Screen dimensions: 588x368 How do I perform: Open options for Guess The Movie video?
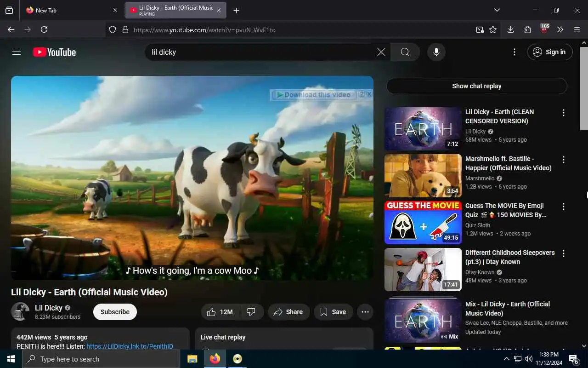tap(564, 207)
